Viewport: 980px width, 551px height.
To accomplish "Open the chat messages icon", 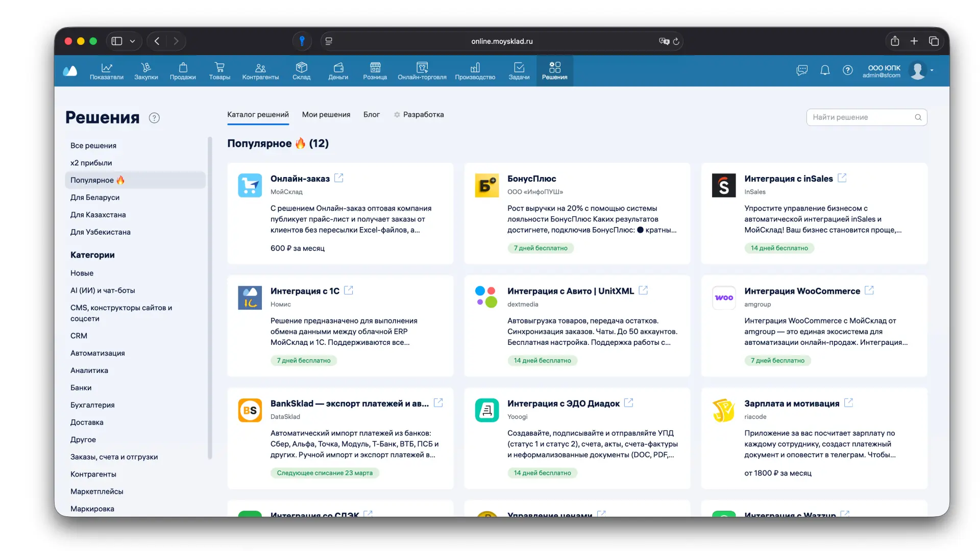I will 802,70.
